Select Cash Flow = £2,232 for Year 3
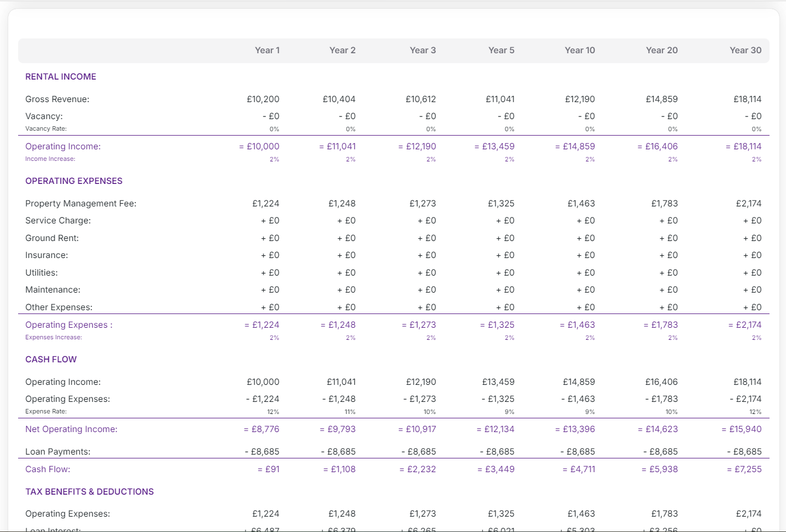 tap(417, 469)
